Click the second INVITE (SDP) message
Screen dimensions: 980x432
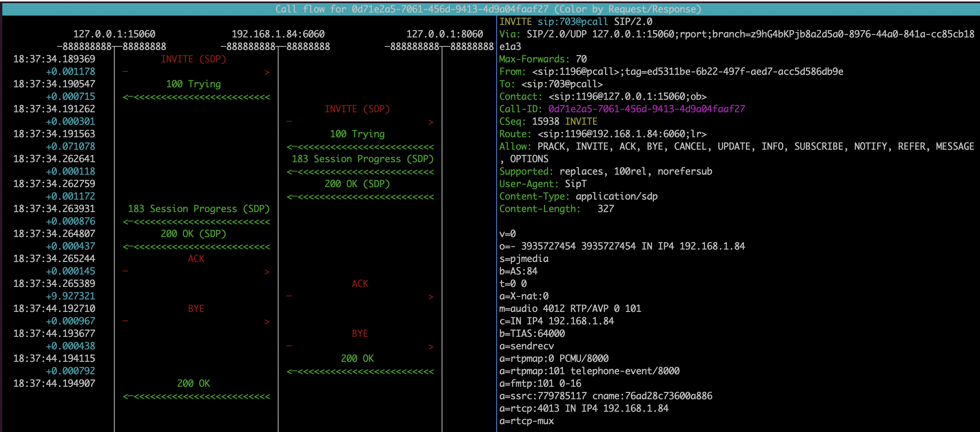click(357, 109)
